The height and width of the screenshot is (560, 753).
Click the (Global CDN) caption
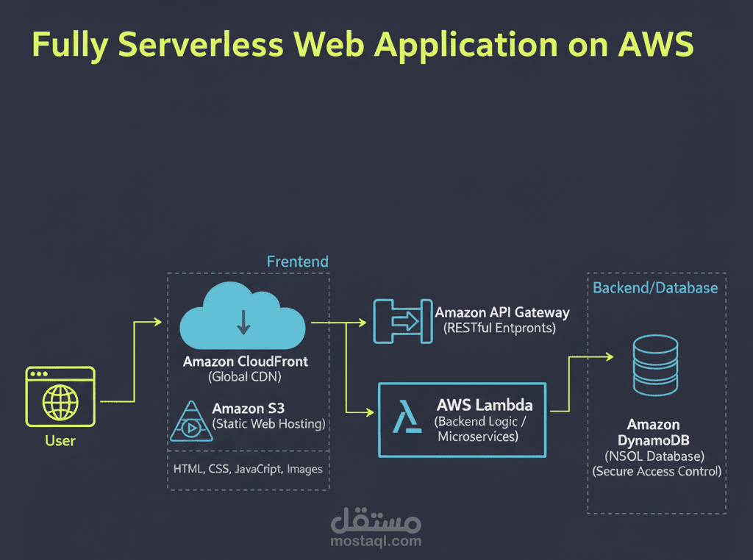tap(245, 377)
